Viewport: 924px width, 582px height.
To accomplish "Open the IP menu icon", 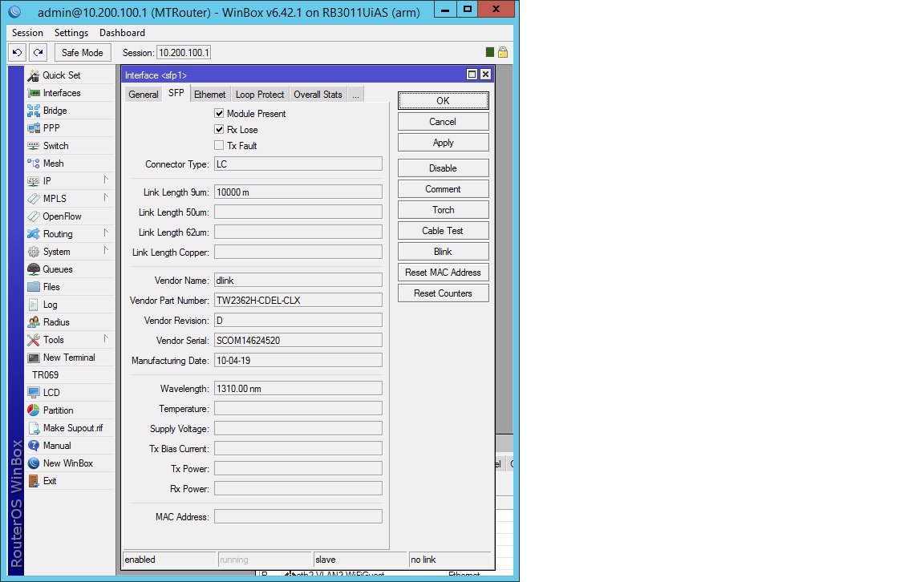I will pyautogui.click(x=34, y=181).
